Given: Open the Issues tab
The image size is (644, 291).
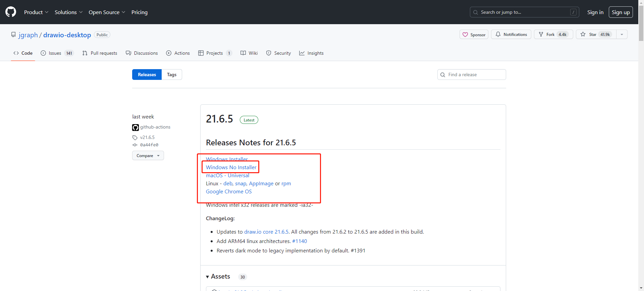Looking at the screenshot, I should pos(57,53).
